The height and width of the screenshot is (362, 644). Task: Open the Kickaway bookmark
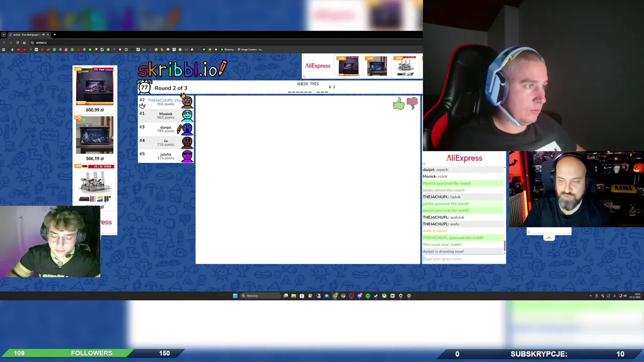tap(227, 49)
